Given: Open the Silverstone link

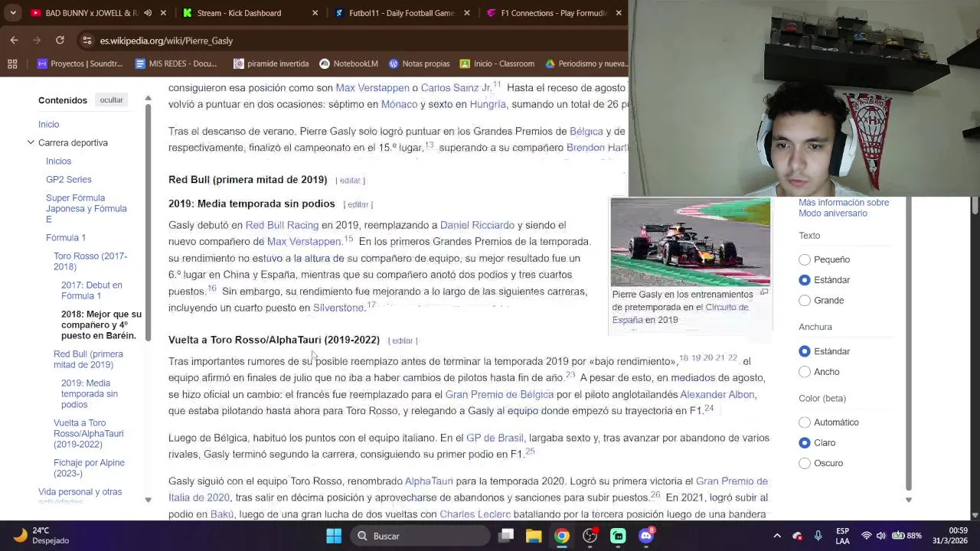Looking at the screenshot, I should [x=338, y=308].
